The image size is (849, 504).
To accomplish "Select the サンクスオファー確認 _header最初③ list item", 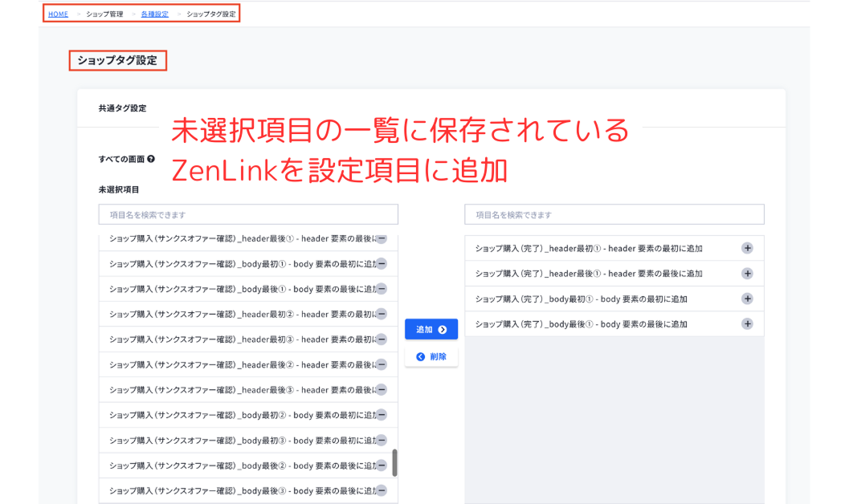I will coord(241,339).
